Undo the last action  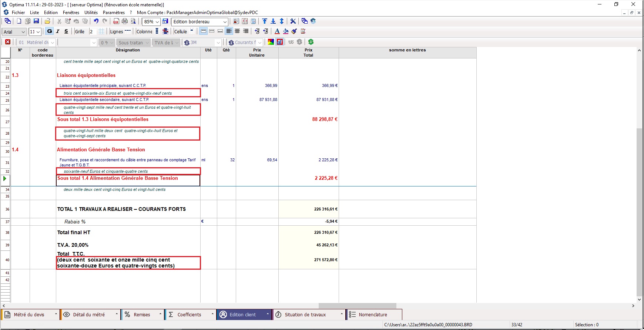point(96,21)
